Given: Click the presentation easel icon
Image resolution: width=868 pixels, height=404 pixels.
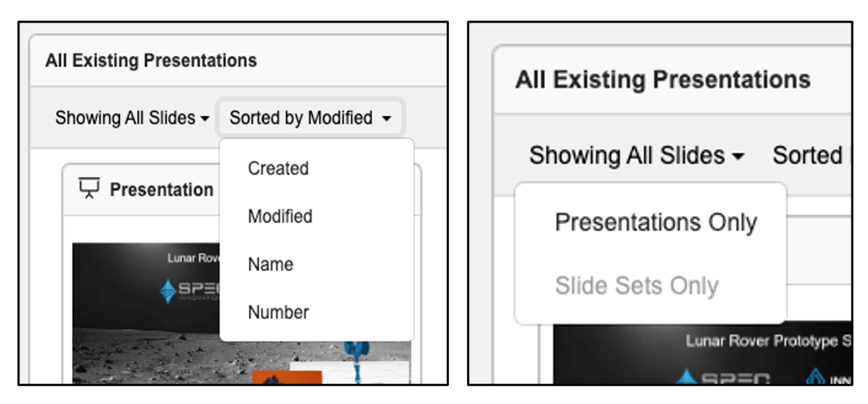Looking at the screenshot, I should pyautogui.click(x=89, y=189).
